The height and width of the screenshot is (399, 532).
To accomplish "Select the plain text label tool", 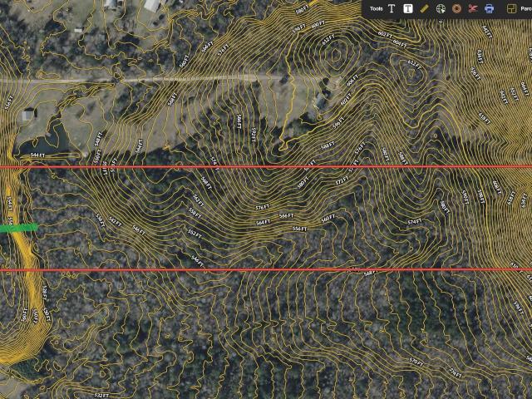I will pos(392,8).
